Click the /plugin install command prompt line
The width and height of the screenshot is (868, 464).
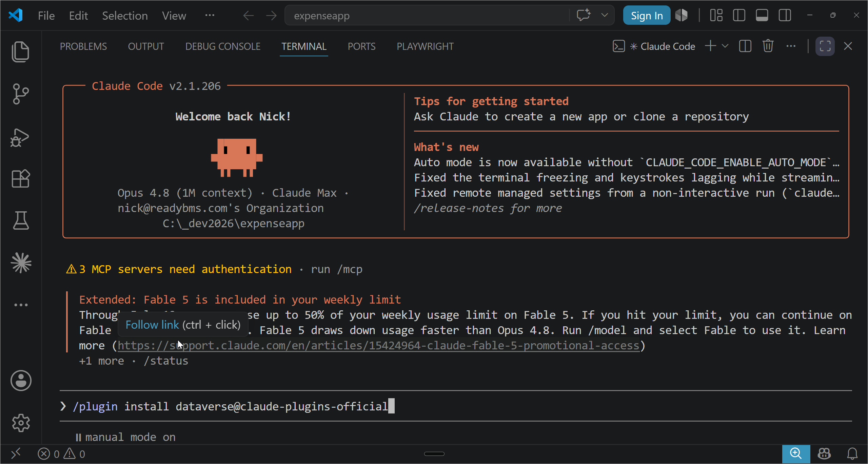456,406
